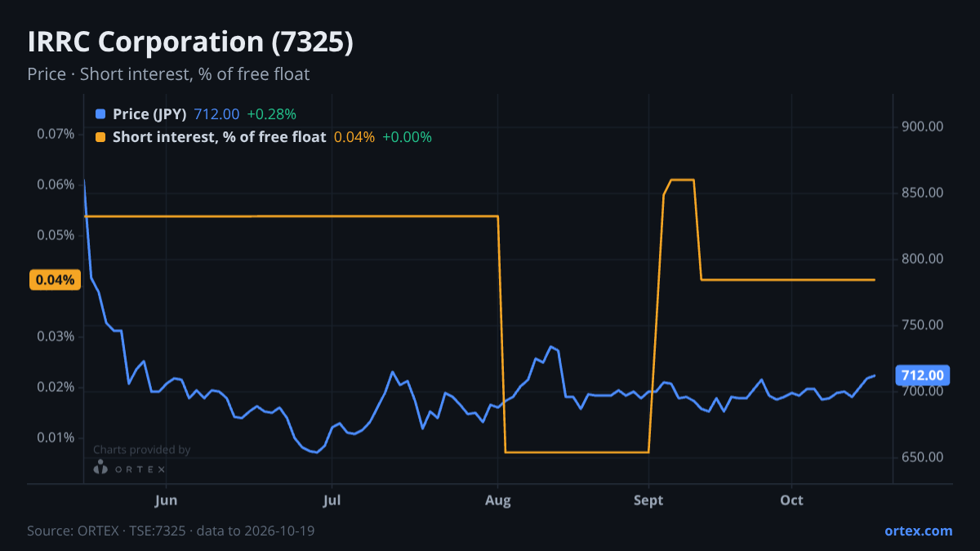Image resolution: width=980 pixels, height=551 pixels.
Task: Click the 900.00 right axis label
Action: pos(923,127)
